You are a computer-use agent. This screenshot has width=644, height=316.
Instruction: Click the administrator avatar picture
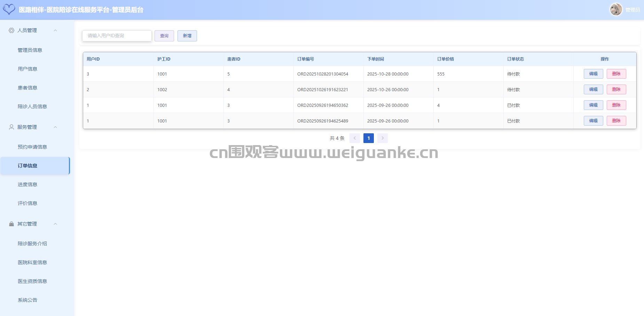click(x=615, y=9)
